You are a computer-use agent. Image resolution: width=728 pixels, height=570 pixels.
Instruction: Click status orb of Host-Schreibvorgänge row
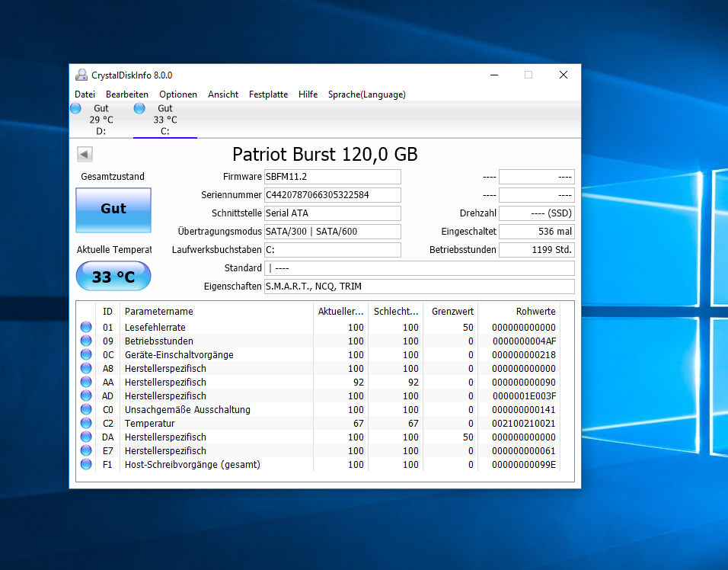(x=86, y=465)
